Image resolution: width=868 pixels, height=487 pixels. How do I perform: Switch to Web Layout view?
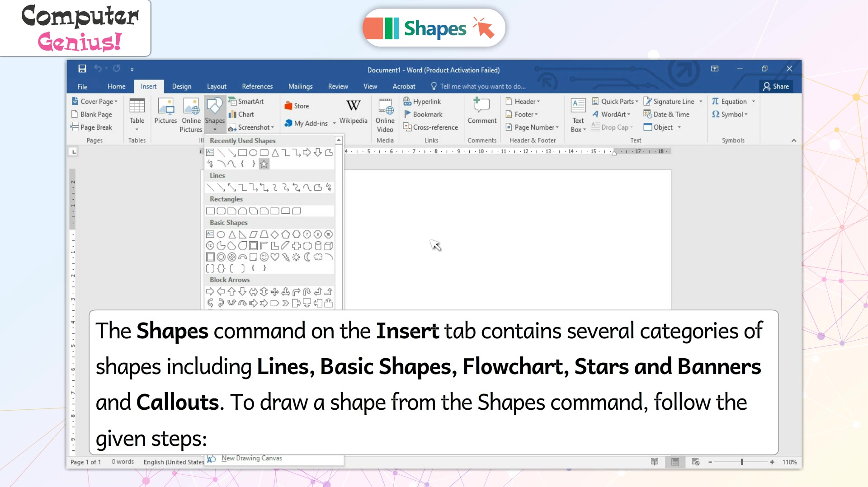pyautogui.click(x=695, y=462)
